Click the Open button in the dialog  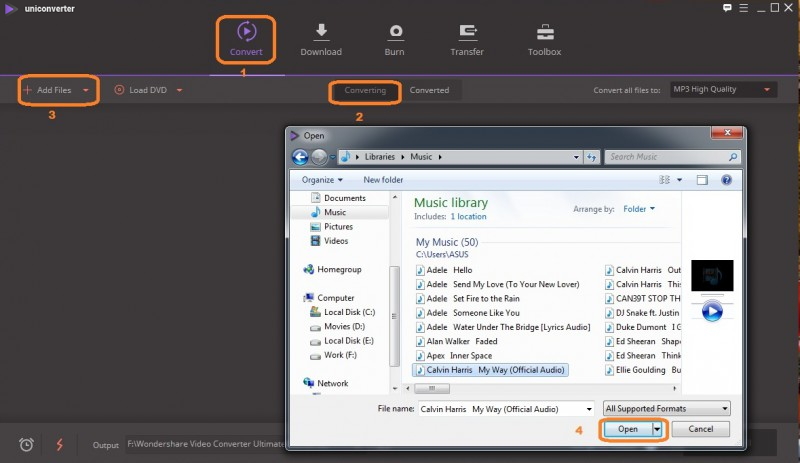click(x=628, y=429)
